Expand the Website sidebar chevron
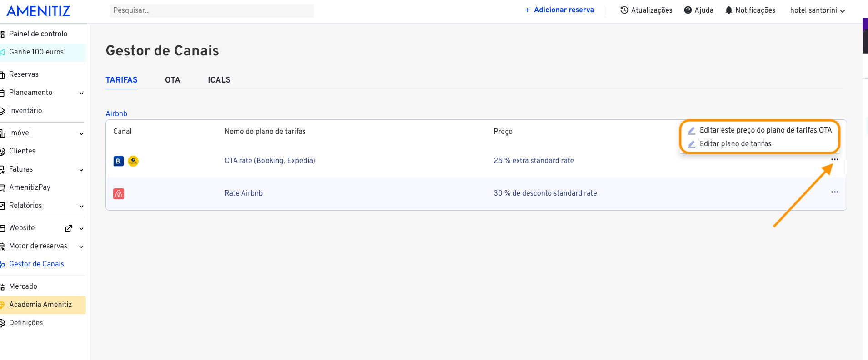The width and height of the screenshot is (868, 360). (x=81, y=228)
